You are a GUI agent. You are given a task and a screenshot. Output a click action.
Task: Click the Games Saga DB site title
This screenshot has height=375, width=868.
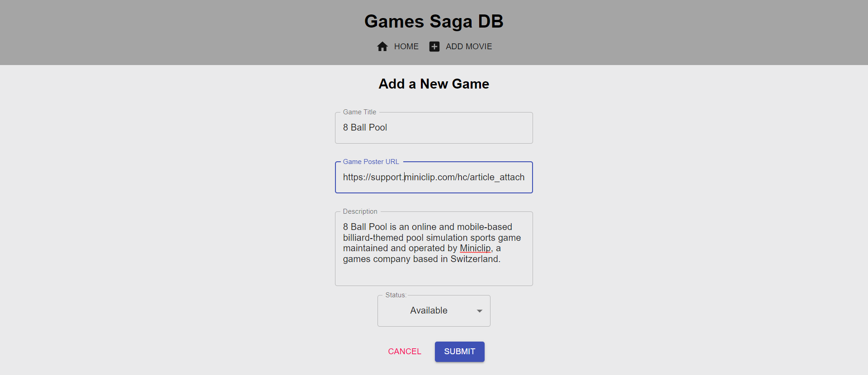click(x=434, y=21)
